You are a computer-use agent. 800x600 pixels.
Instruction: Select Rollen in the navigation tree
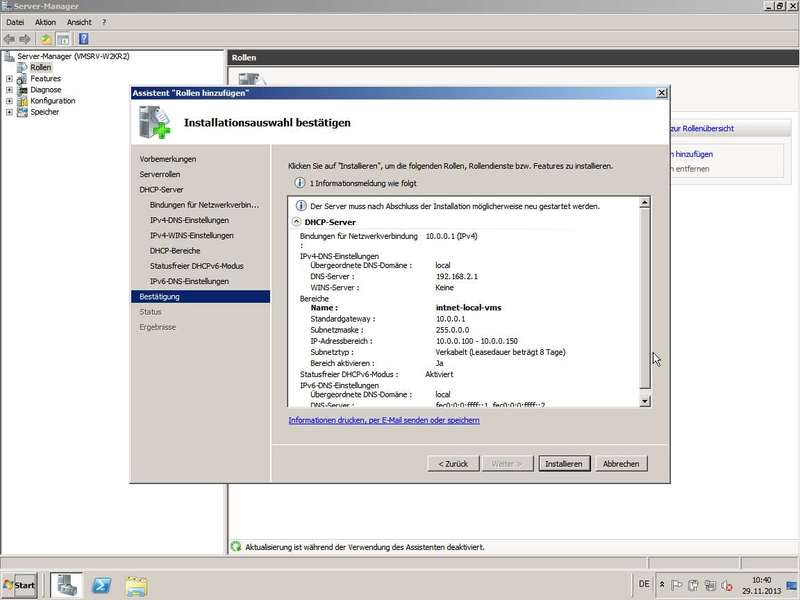(x=40, y=68)
